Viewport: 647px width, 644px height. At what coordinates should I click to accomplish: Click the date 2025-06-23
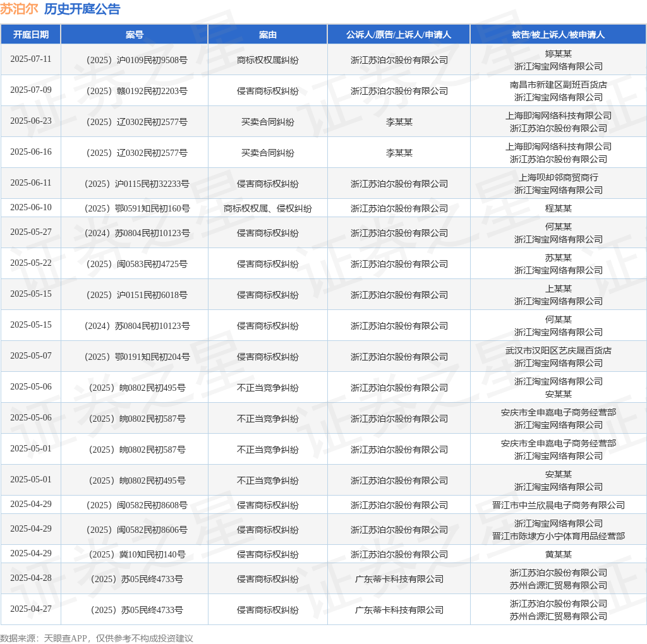click(31, 121)
